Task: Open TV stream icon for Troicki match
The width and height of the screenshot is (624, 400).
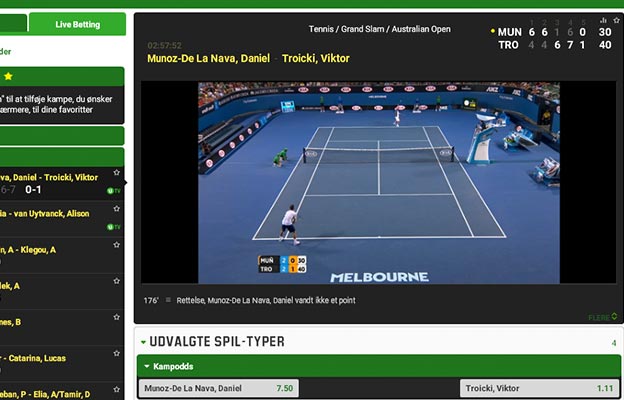Action: click(x=114, y=191)
